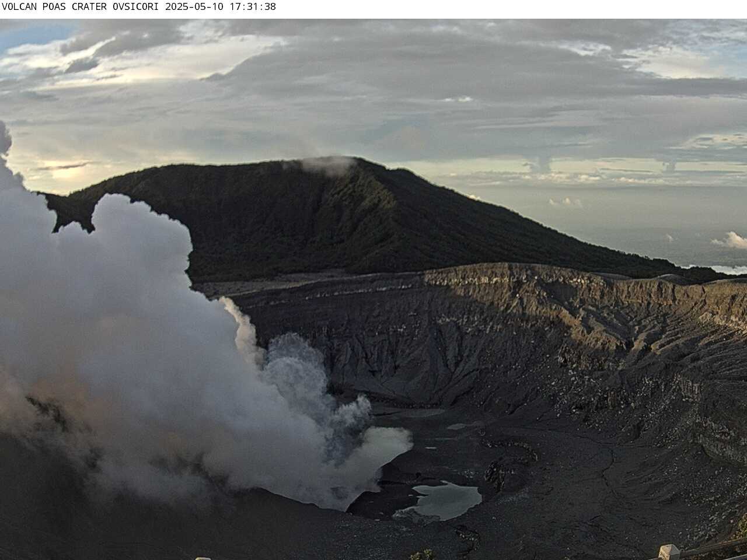This screenshot has width=747, height=560.
Task: Click the timestamp "2025-05-10 17:31:38"
Action: pos(221,7)
